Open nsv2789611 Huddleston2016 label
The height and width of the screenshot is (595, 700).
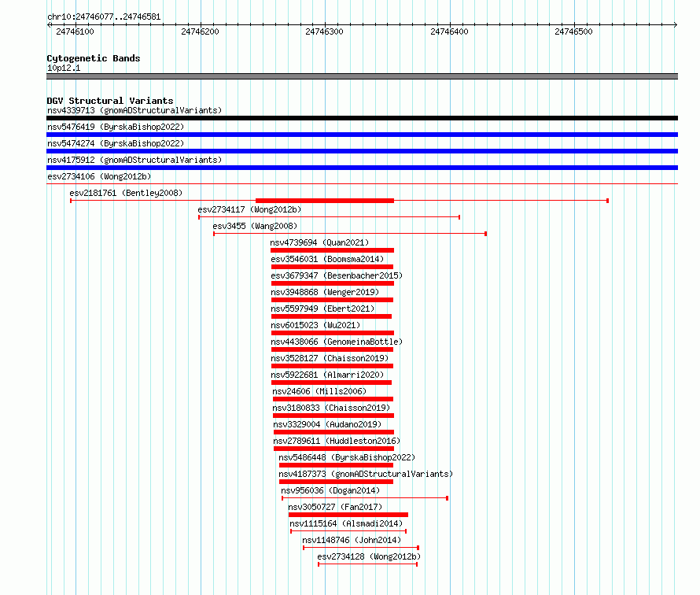click(337, 441)
